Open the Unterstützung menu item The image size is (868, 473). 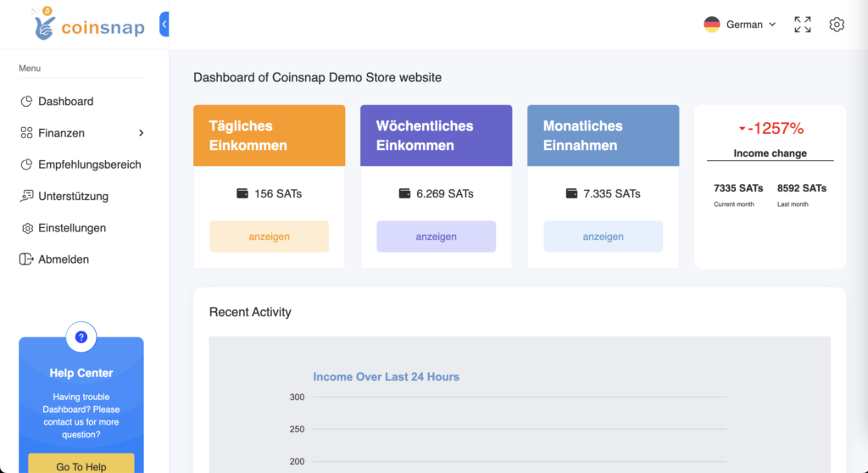73,196
